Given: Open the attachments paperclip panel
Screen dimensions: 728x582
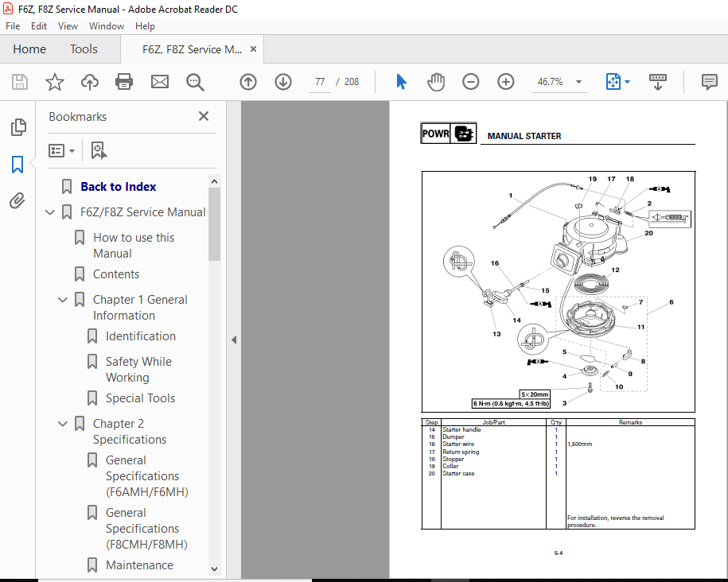Looking at the screenshot, I should click(x=18, y=201).
